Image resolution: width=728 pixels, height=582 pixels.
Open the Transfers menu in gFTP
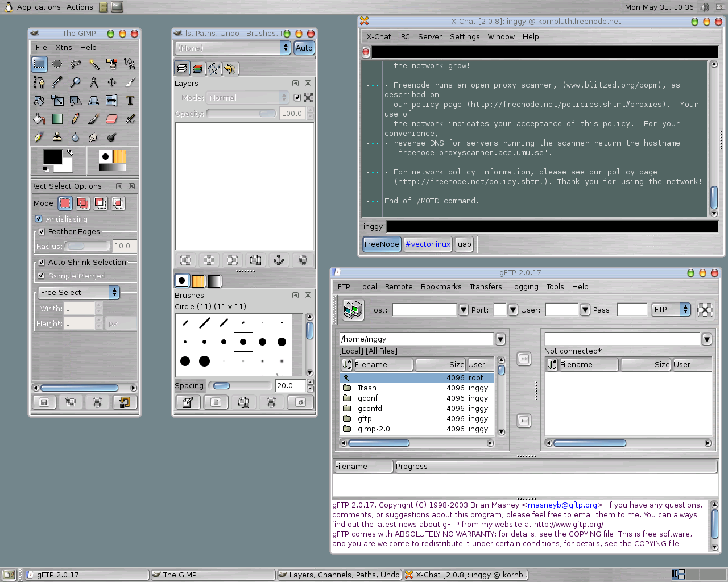(x=486, y=287)
